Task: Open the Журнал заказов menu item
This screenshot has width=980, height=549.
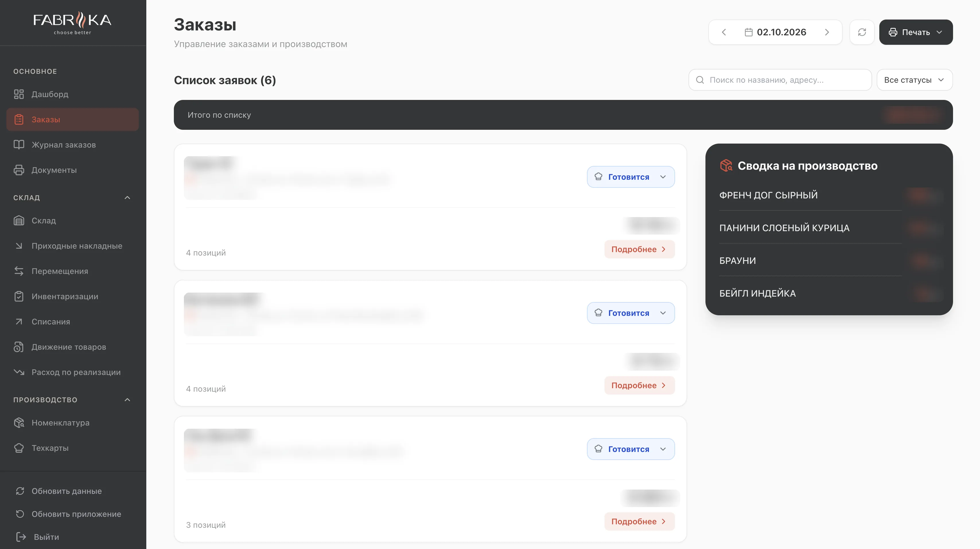Action: pos(72,145)
